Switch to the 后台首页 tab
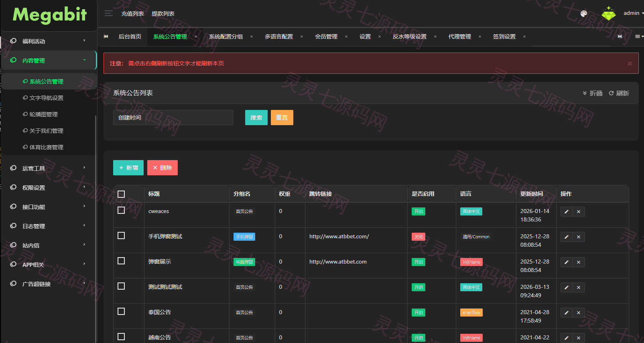644x343 pixels. (x=130, y=37)
